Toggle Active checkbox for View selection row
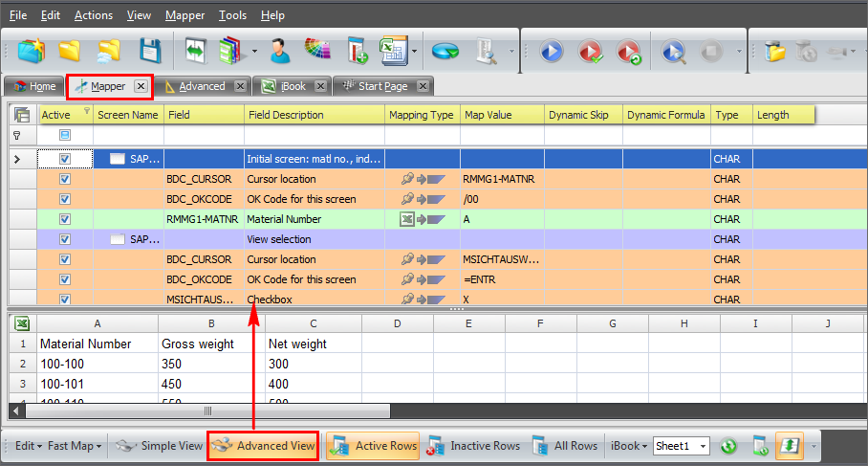The height and width of the screenshot is (466, 868). pos(65,239)
